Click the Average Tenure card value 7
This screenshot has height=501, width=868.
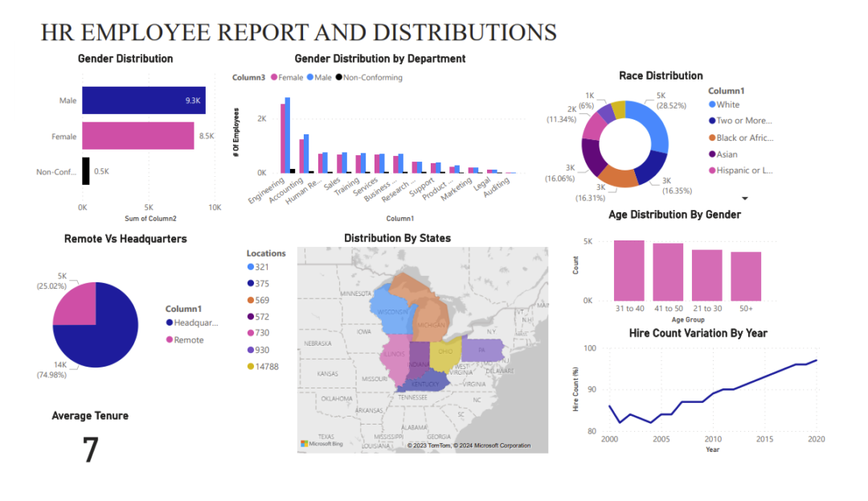90,450
